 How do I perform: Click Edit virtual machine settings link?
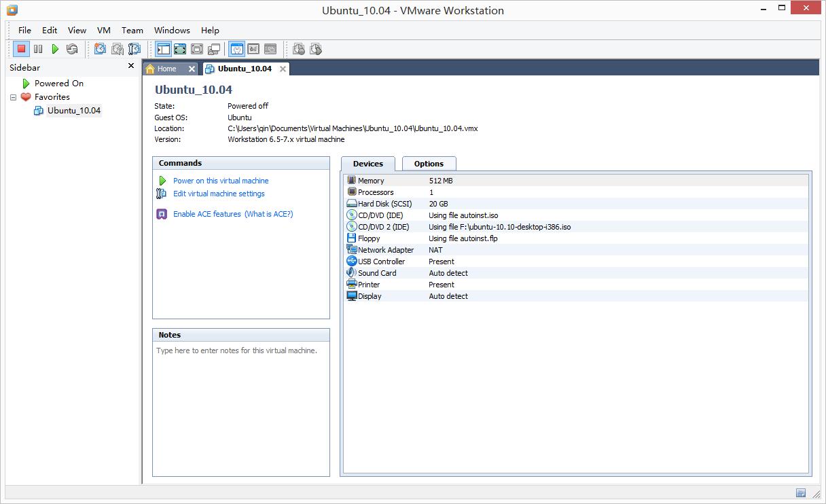click(x=219, y=194)
